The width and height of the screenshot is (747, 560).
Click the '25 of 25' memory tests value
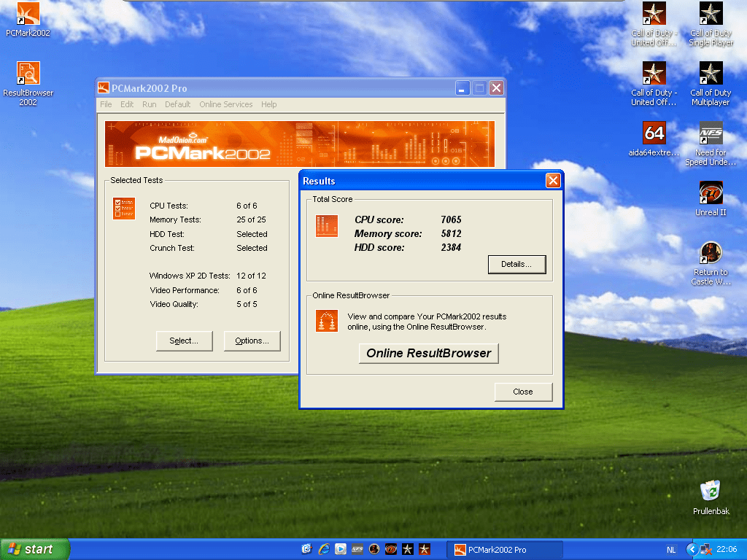click(x=251, y=219)
